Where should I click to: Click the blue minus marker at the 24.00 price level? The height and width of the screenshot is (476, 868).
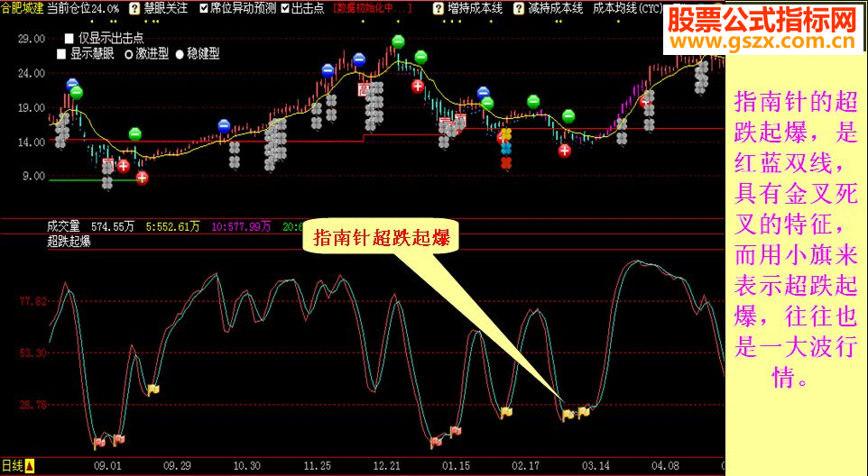(328, 70)
